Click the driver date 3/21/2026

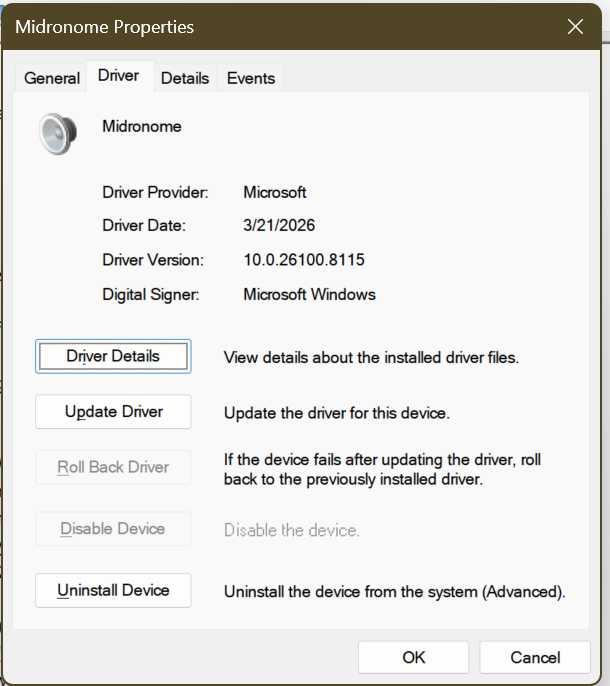coord(279,226)
